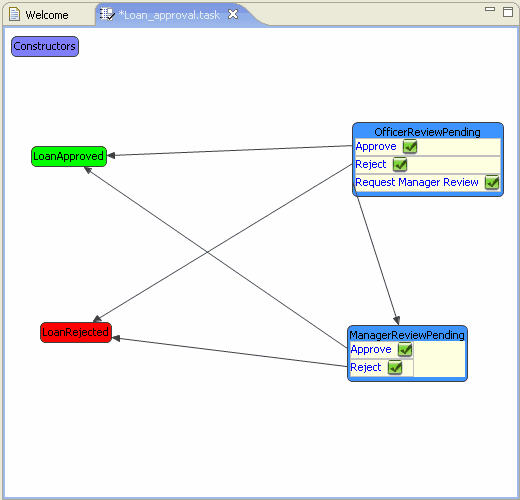Click the Loan_approval.task file icon
Screen dimensions: 520x500
click(107, 14)
